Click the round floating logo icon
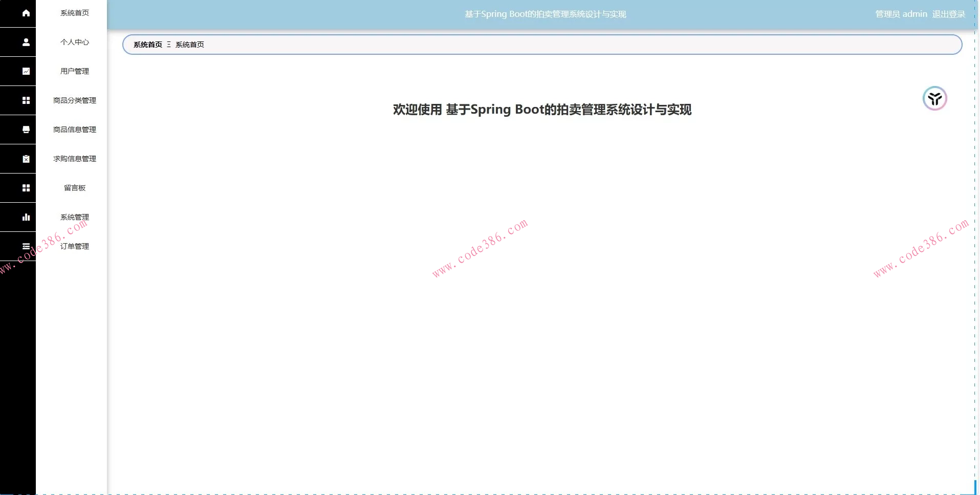 (x=934, y=98)
